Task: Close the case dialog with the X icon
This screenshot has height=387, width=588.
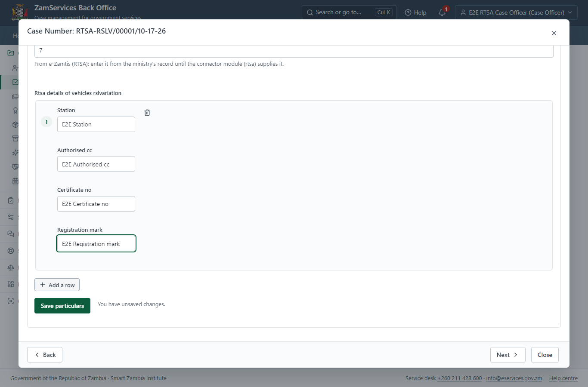Action: (x=554, y=33)
